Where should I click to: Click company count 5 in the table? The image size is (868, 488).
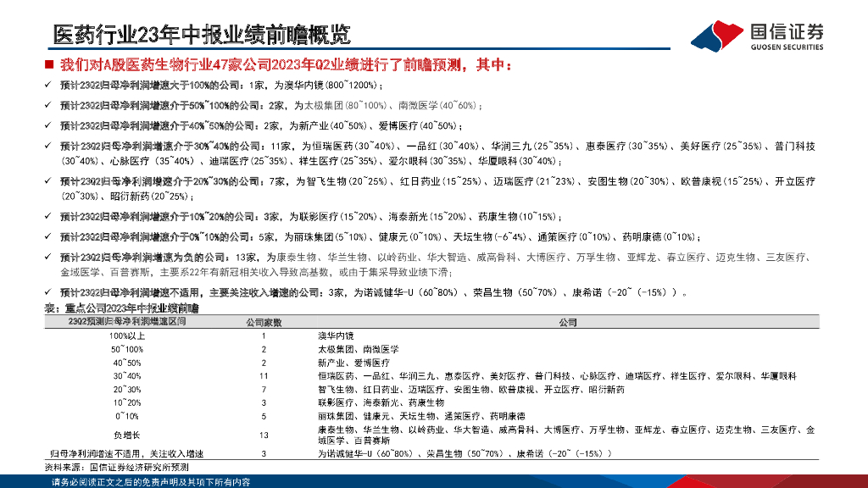(264, 416)
